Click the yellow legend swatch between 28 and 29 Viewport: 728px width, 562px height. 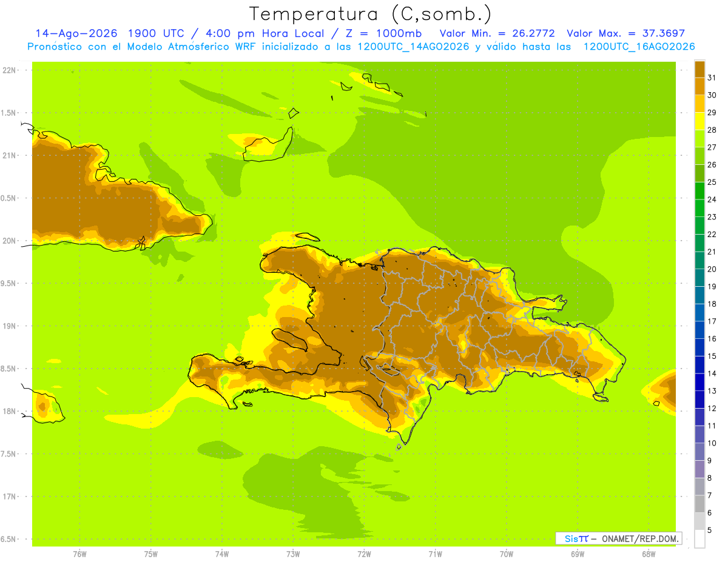(x=699, y=121)
